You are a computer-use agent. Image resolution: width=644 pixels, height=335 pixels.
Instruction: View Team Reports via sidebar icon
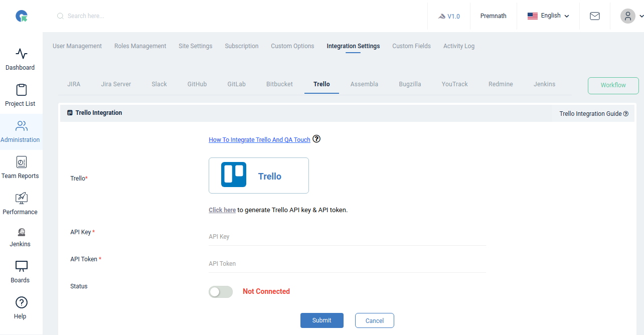click(x=20, y=167)
